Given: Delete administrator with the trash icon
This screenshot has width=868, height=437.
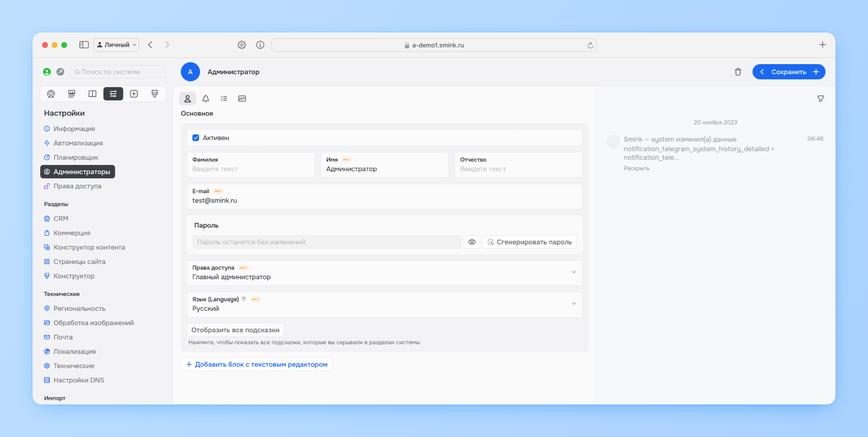Looking at the screenshot, I should 738,72.
